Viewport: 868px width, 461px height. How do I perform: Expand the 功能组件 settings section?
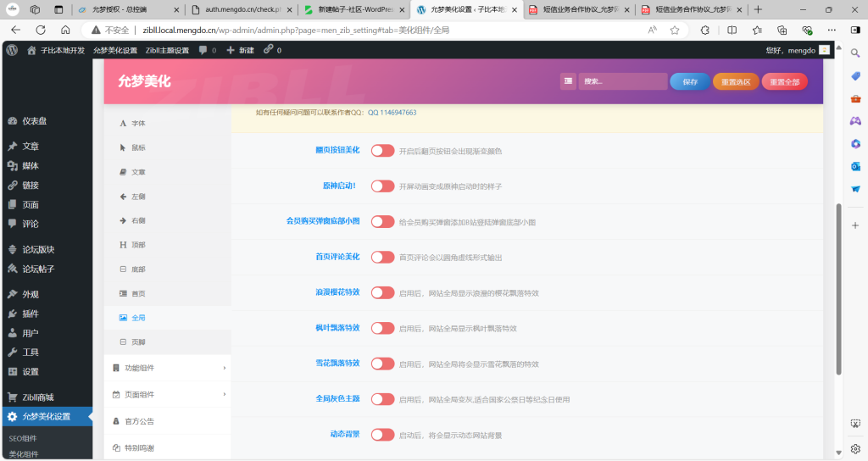coord(168,368)
